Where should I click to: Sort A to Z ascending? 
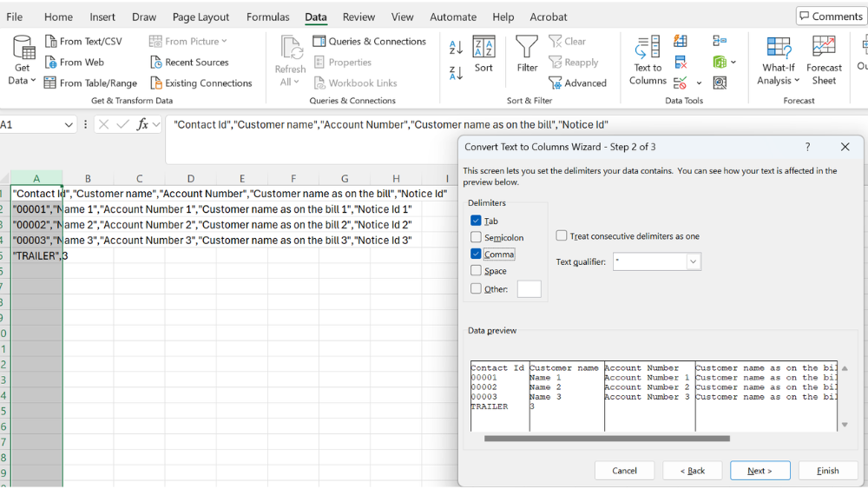[x=457, y=48]
